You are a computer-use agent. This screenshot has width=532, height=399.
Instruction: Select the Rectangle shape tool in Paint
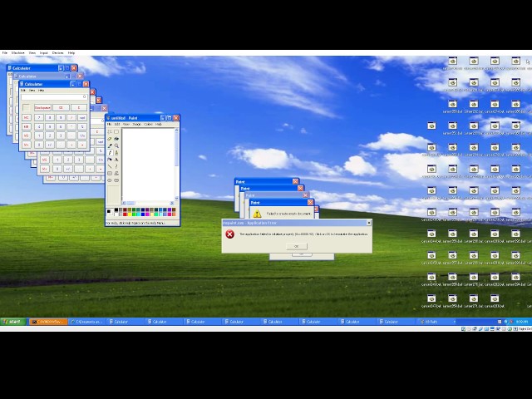point(110,174)
